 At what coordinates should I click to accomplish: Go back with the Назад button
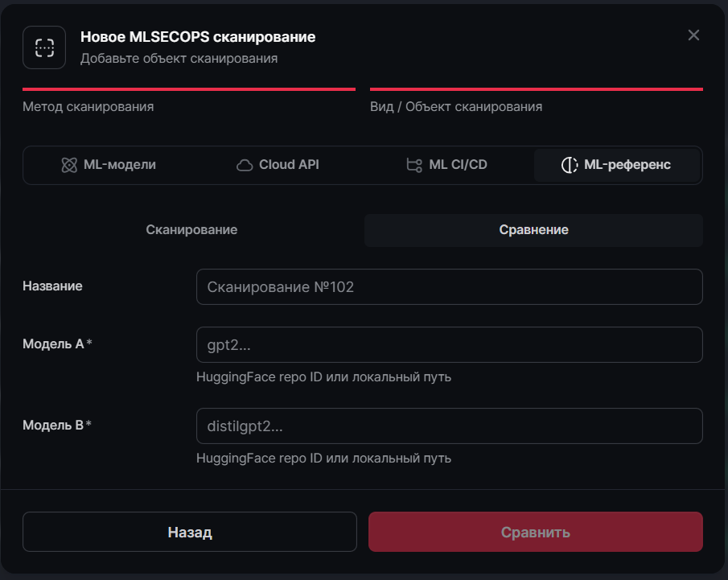pos(190,533)
